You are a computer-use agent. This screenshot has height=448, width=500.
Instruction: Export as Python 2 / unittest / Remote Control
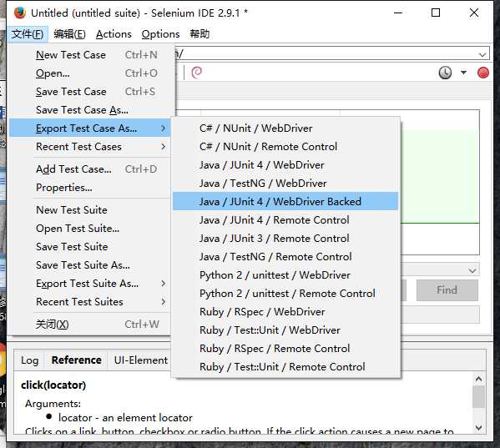pyautogui.click(x=285, y=294)
